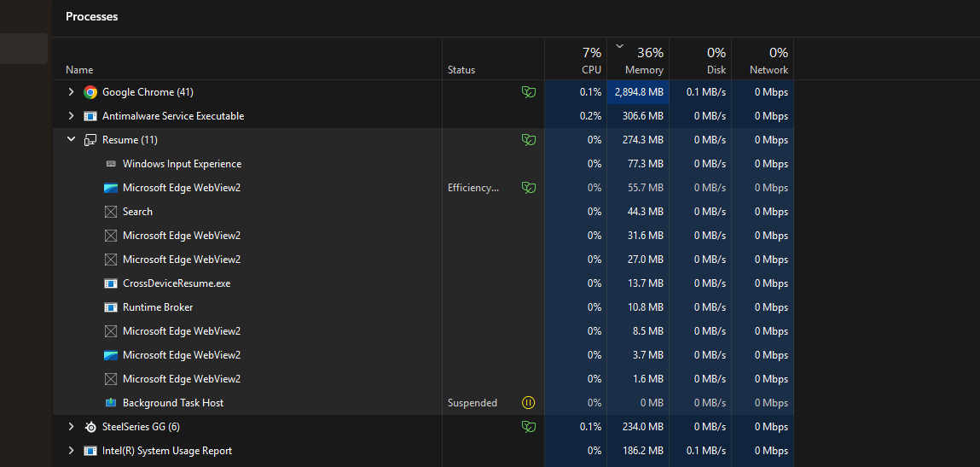Select the Antimalware Service Executable name
The width and height of the screenshot is (980, 467).
[173, 116]
